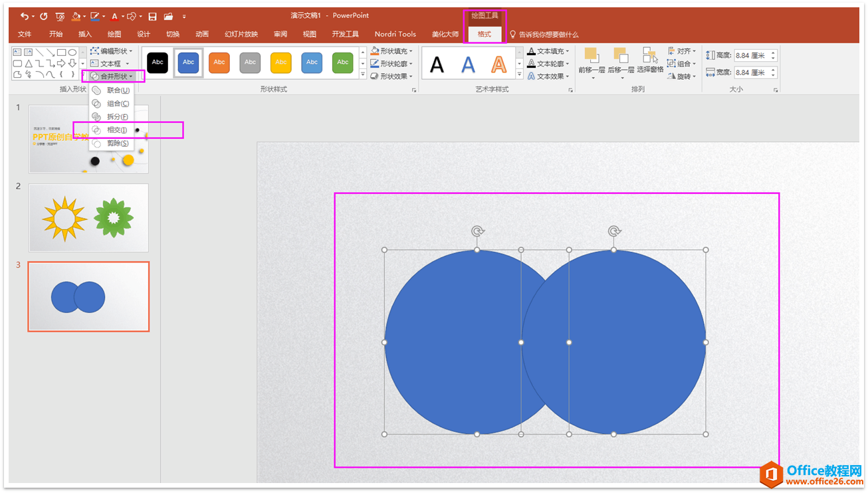868x493 pixels.
Task: Switch to the Design (设计) tab
Action: click(144, 35)
